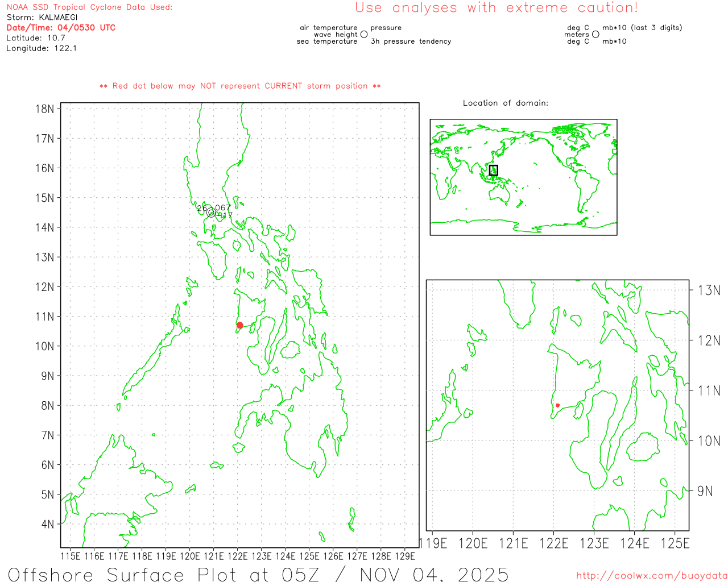728x582 pixels.
Task: Click the red dot on zoomed inset map
Action: coord(557,405)
